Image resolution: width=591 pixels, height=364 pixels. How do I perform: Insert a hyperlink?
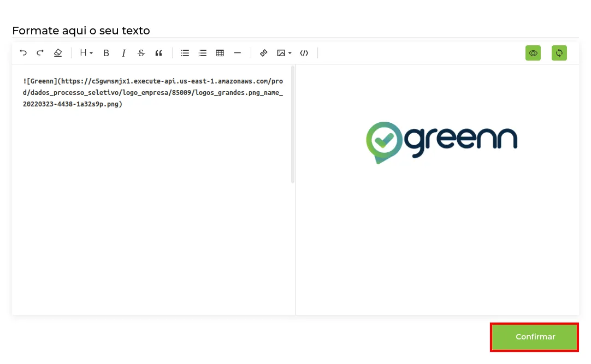click(263, 53)
